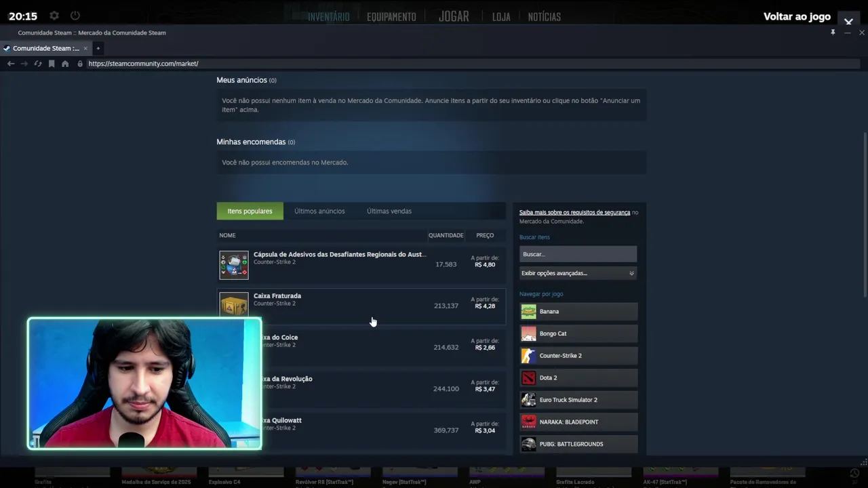
Task: Click the page vertical scrollbar
Action: tap(864, 213)
